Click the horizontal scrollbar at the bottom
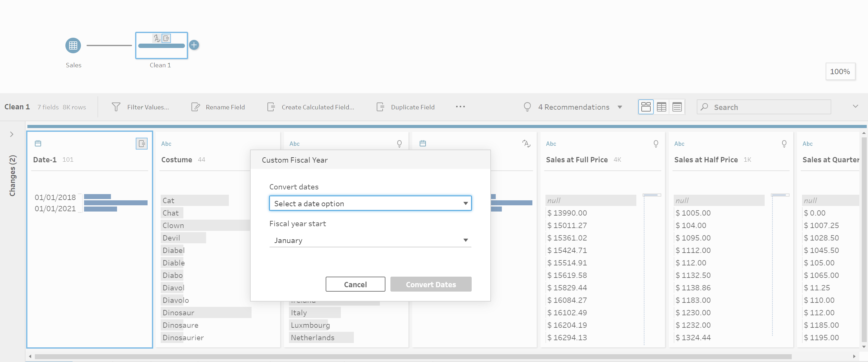This screenshot has height=362, width=868. [x=413, y=356]
